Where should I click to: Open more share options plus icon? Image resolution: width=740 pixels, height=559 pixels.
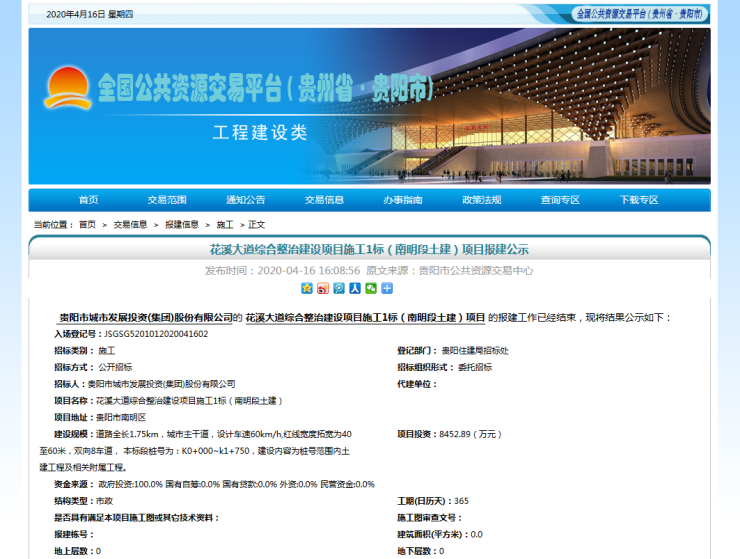coord(387,288)
